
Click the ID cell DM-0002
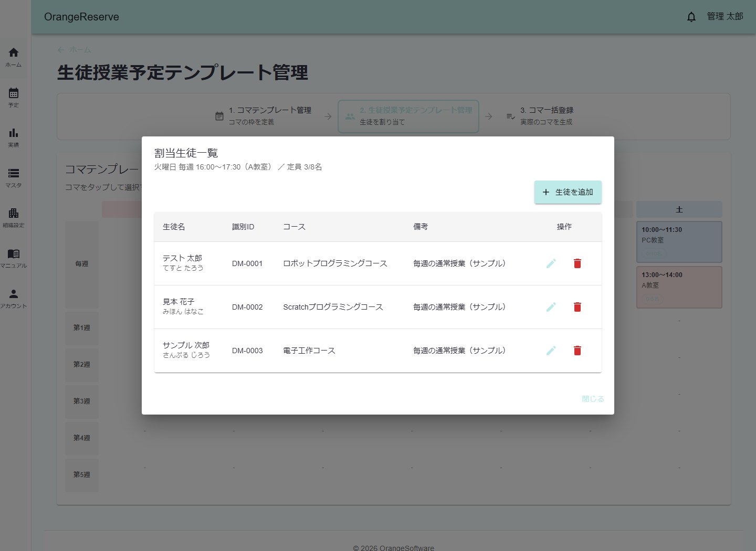(247, 307)
